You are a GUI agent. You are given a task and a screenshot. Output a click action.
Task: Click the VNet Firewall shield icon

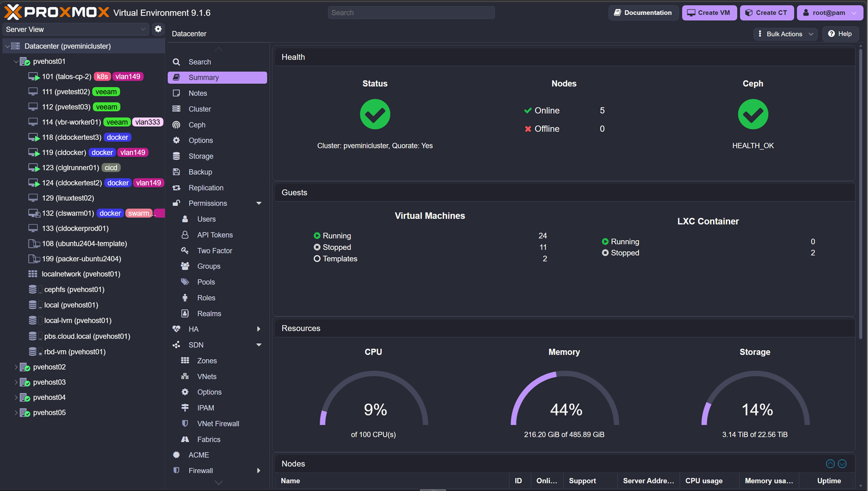tap(185, 423)
